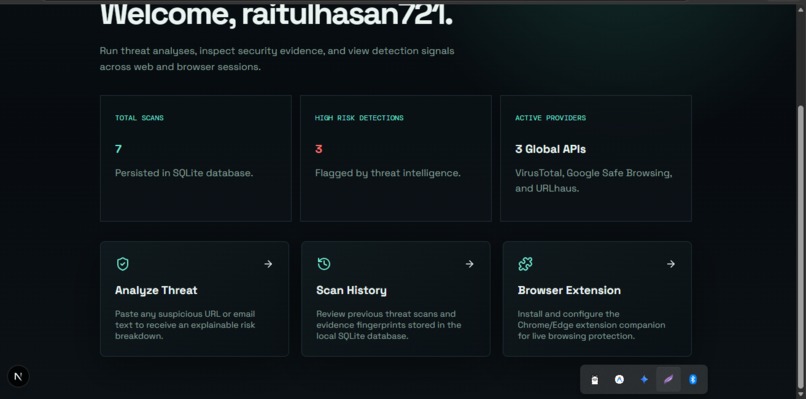Click the purple feather tray icon
This screenshot has width=806, height=399.
(x=668, y=379)
